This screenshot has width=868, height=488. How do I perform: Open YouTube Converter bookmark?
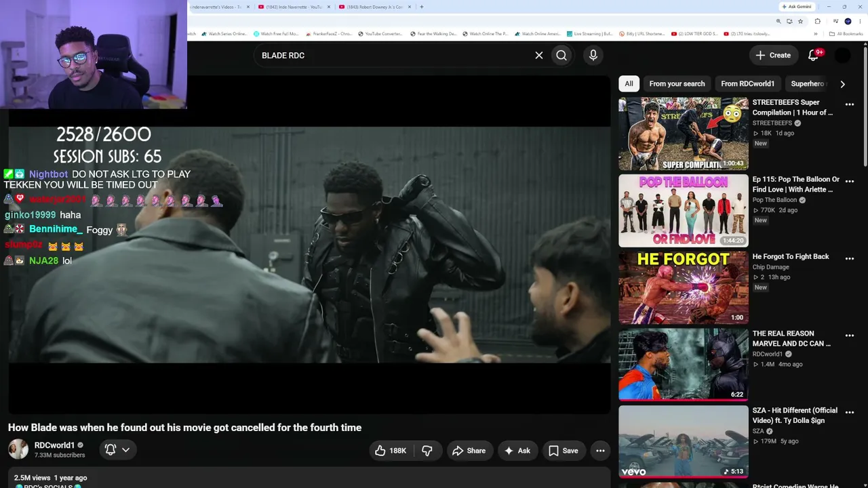[x=380, y=34]
